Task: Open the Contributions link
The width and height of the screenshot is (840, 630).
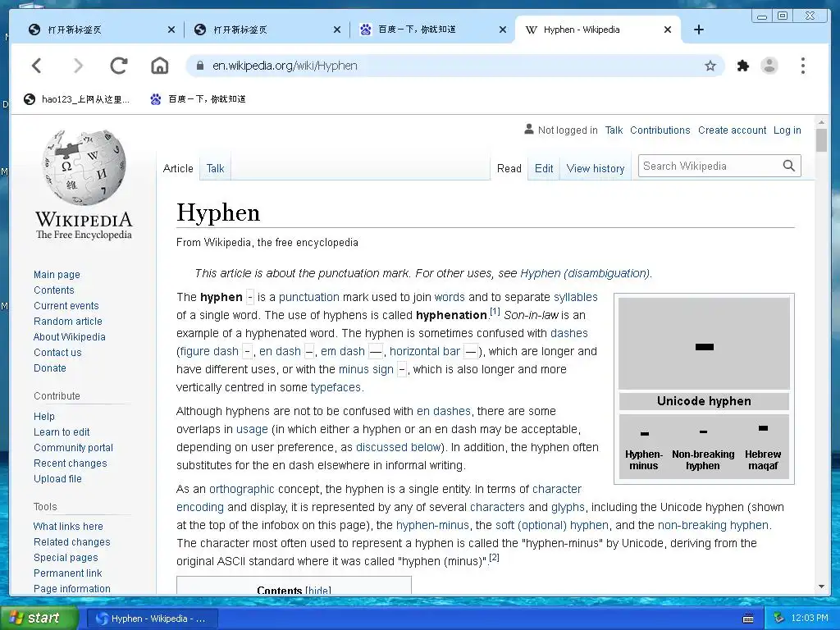Action: click(660, 130)
